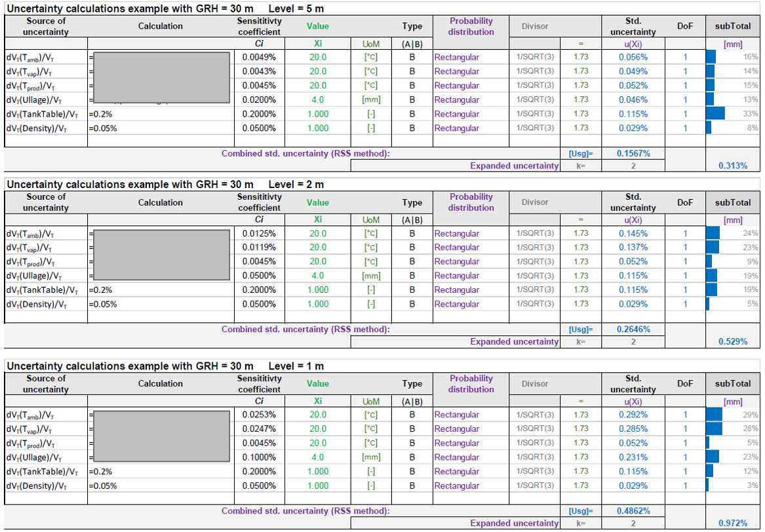The width and height of the screenshot is (765, 532).
Task: Select DoF value 1 for Density row, Level 2 m
Action: 684,303
